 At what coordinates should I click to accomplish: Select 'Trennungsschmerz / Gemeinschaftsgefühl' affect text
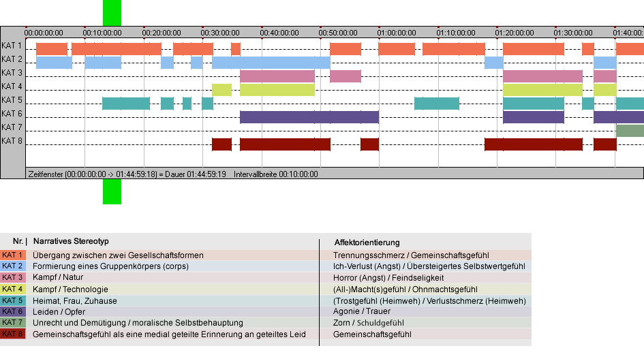pyautogui.click(x=411, y=255)
